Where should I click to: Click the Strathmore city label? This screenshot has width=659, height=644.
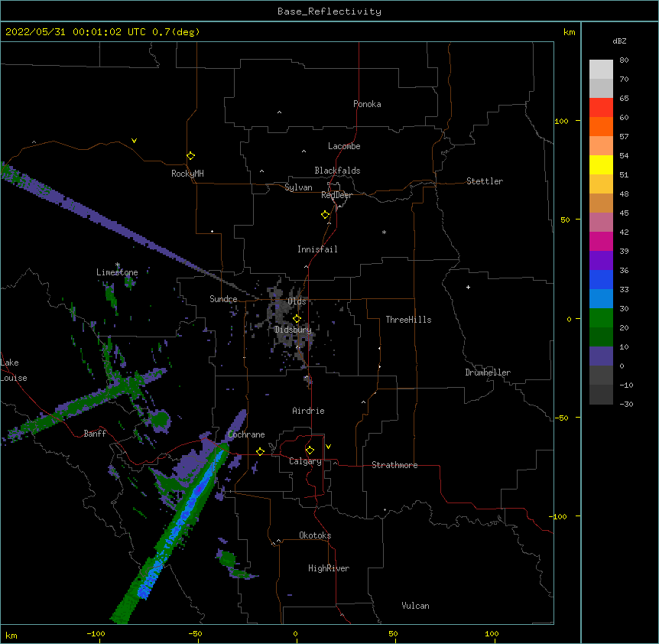click(394, 465)
